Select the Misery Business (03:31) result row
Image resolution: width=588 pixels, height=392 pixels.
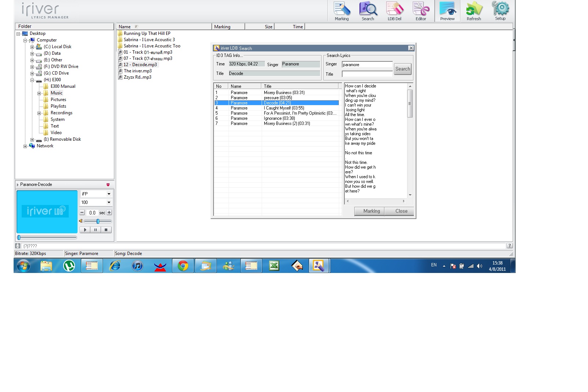pos(276,93)
